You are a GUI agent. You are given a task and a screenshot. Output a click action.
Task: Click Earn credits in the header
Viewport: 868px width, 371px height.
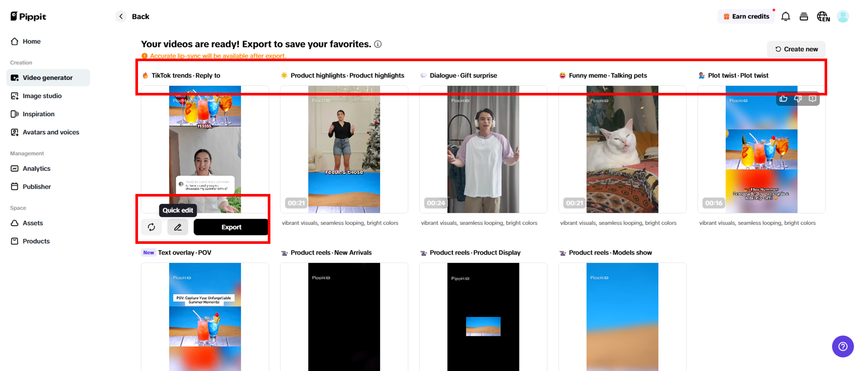coord(746,16)
